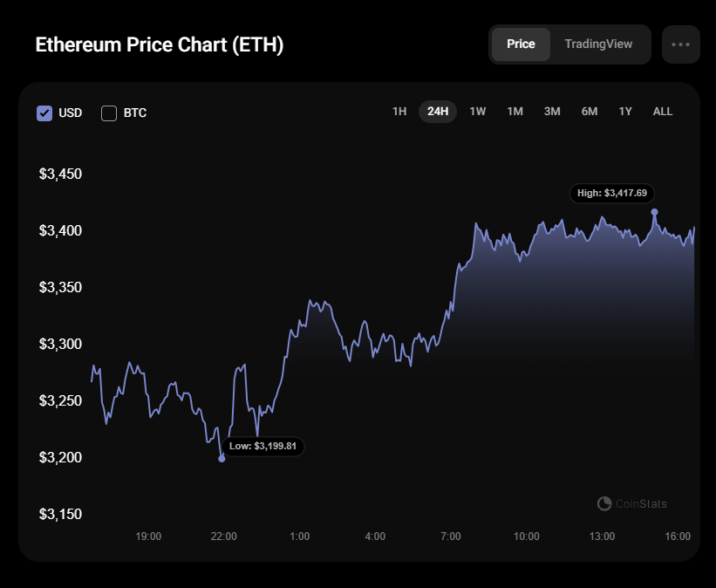The image size is (716, 588).
Task: Select the 1Y timeframe
Action: click(x=624, y=112)
